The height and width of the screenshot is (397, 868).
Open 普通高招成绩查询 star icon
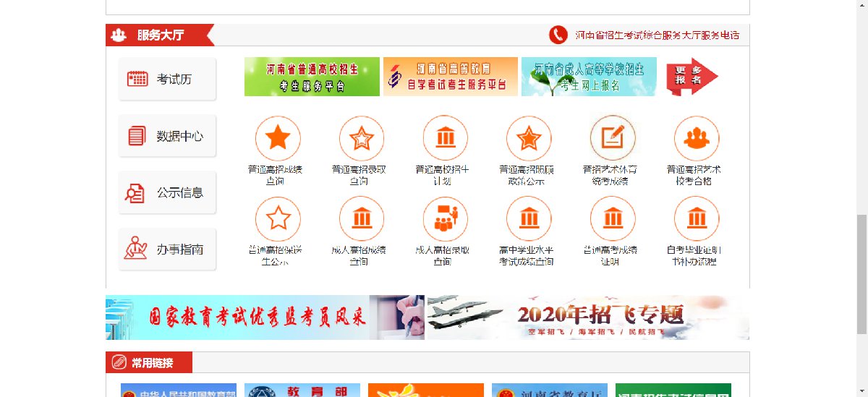278,137
